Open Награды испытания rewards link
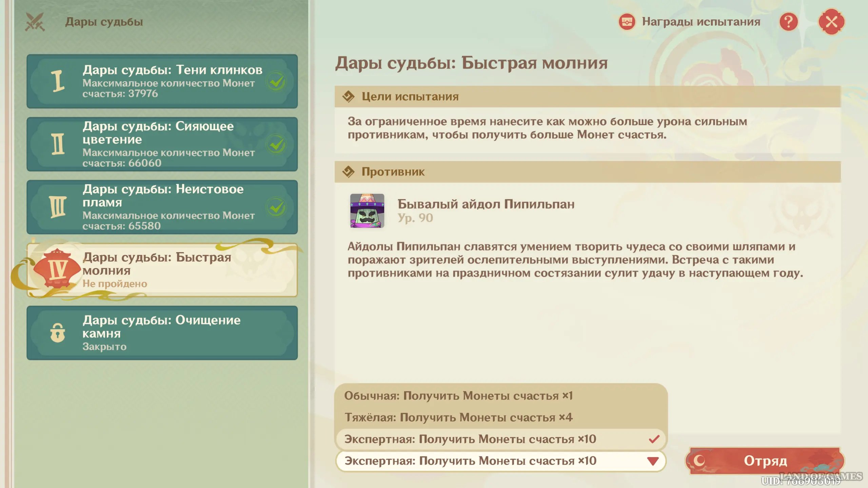Screen dimensions: 868x488 pos(701,22)
